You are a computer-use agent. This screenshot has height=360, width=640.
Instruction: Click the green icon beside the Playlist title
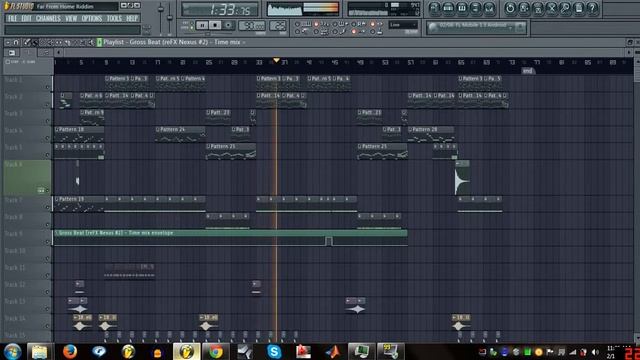coord(99,42)
